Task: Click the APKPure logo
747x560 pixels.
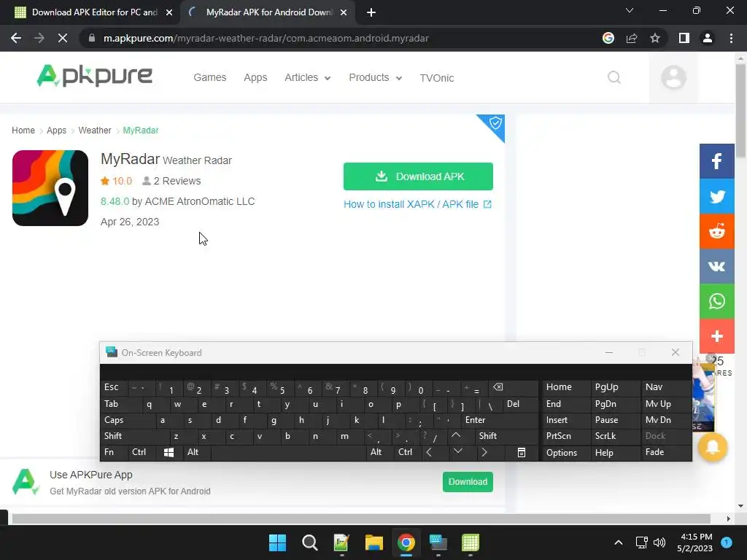Action: click(95, 76)
